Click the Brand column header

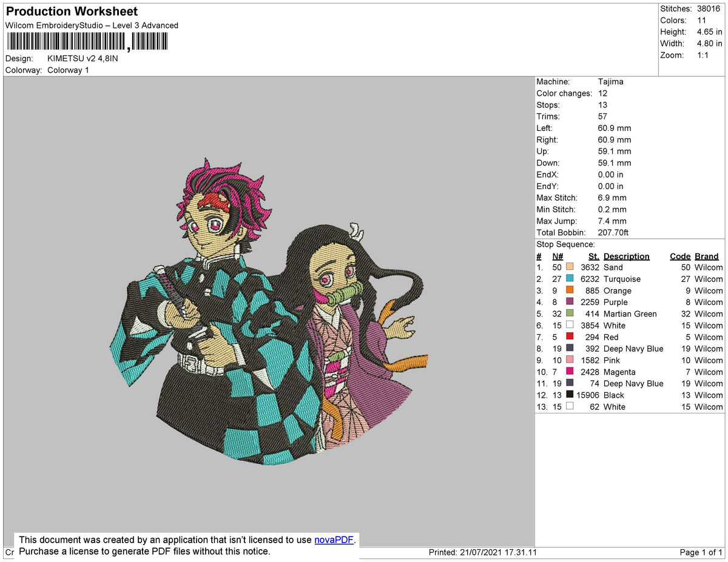[706, 256]
